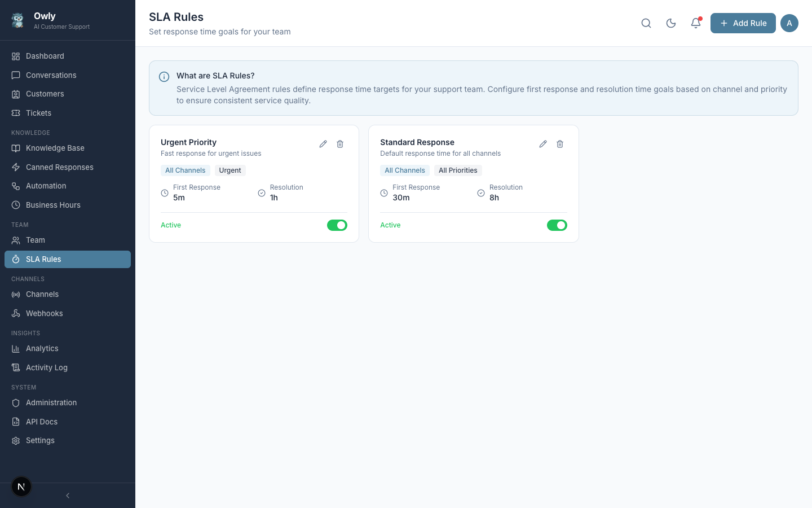
Task: Click the Tickets icon in sidebar
Action: click(16, 113)
